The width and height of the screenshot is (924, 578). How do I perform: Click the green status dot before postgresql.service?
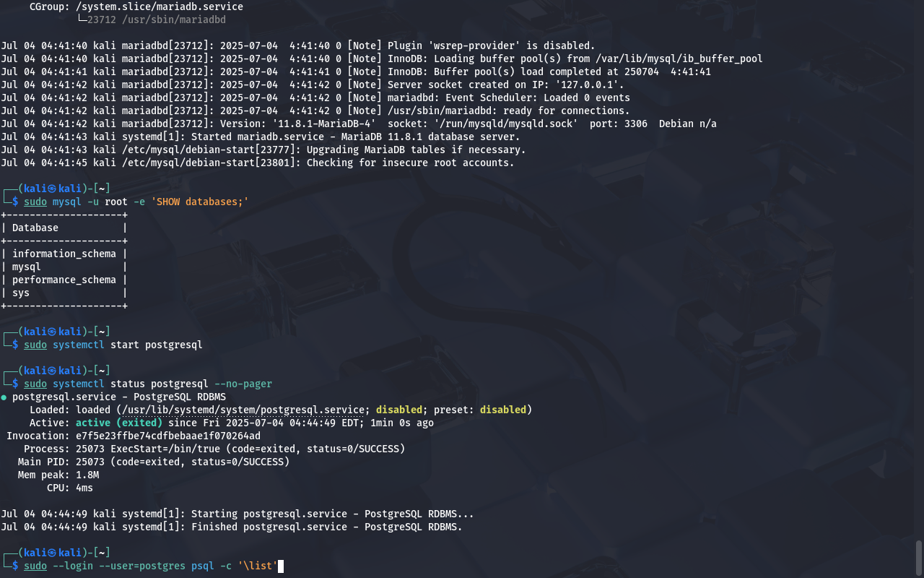pos(4,397)
